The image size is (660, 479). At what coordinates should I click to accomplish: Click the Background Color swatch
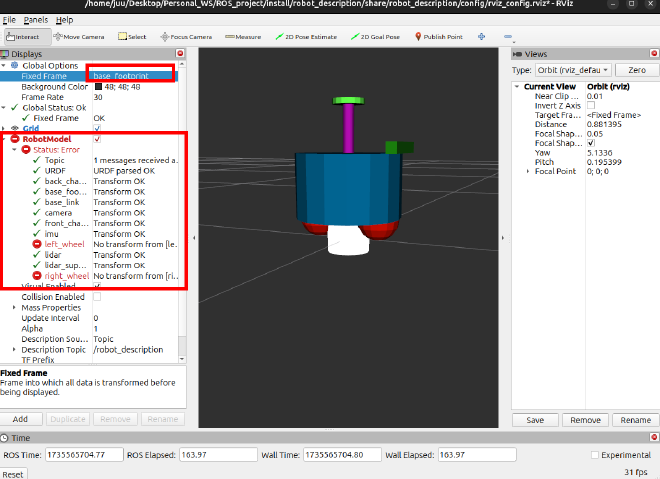click(98, 86)
